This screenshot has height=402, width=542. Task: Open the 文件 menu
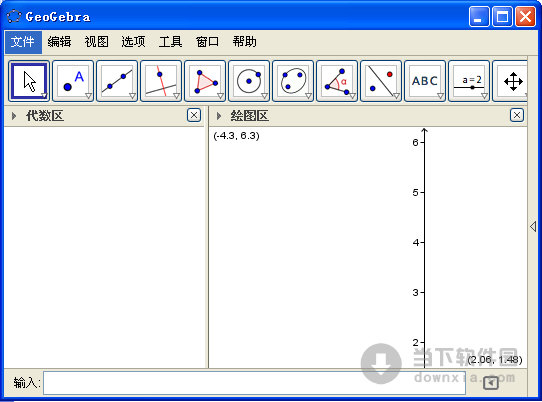(23, 42)
